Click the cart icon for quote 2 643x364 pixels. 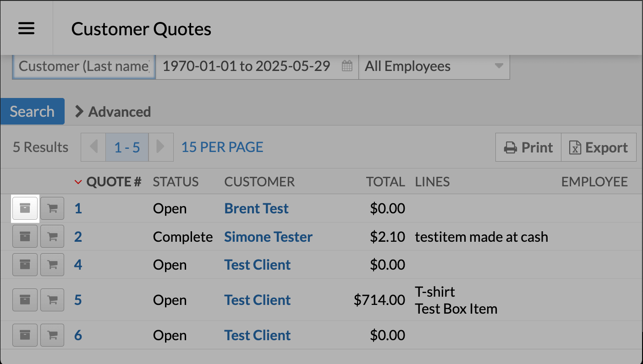click(52, 237)
